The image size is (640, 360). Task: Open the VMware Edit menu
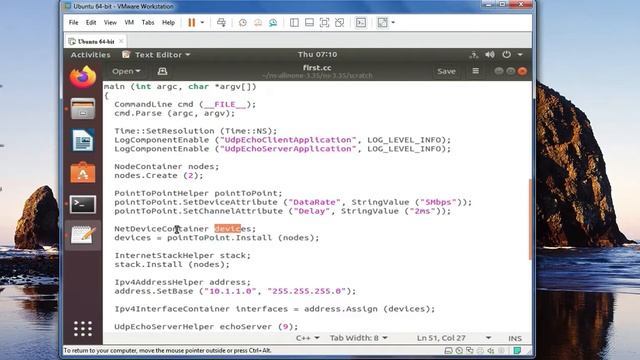click(91, 22)
